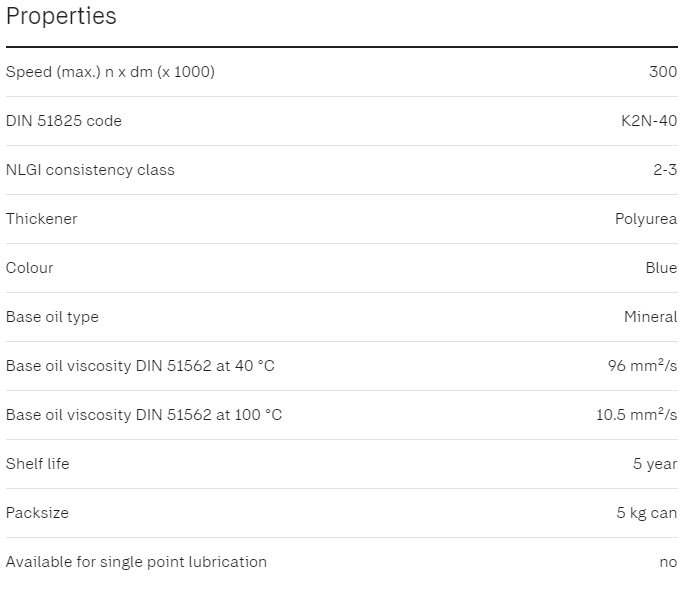
Task: Click the Thickener row label
Action: click(x=41, y=219)
